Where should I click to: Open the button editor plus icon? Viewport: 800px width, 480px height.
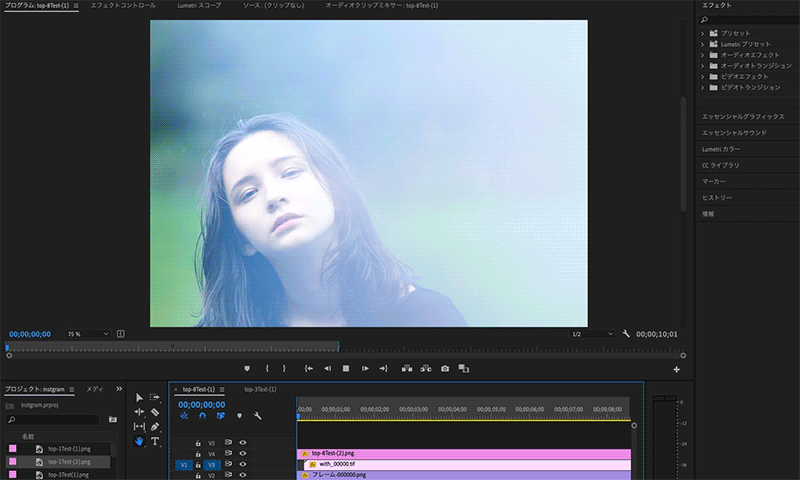677,369
